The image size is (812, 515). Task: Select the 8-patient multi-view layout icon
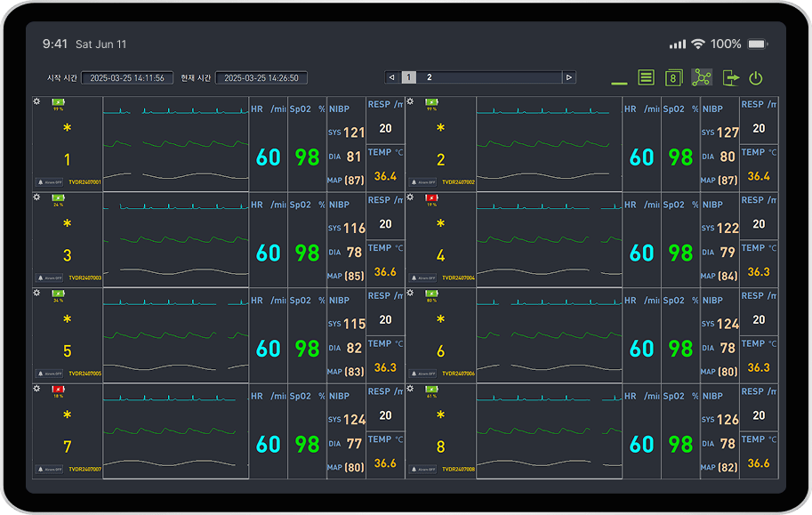click(x=673, y=77)
